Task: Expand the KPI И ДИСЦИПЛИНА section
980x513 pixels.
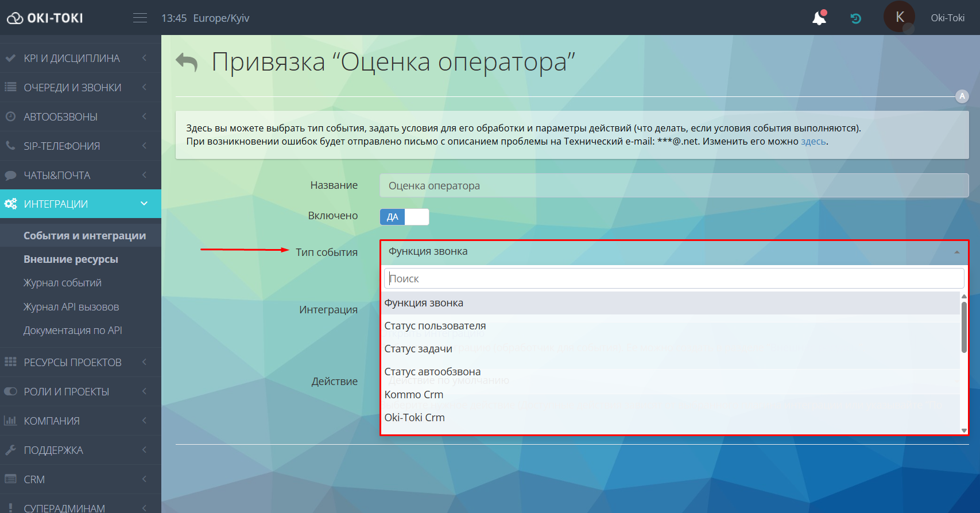Action: pos(72,58)
